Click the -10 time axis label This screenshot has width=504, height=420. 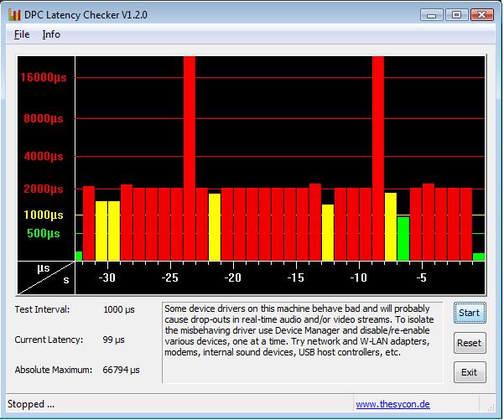[x=358, y=277]
